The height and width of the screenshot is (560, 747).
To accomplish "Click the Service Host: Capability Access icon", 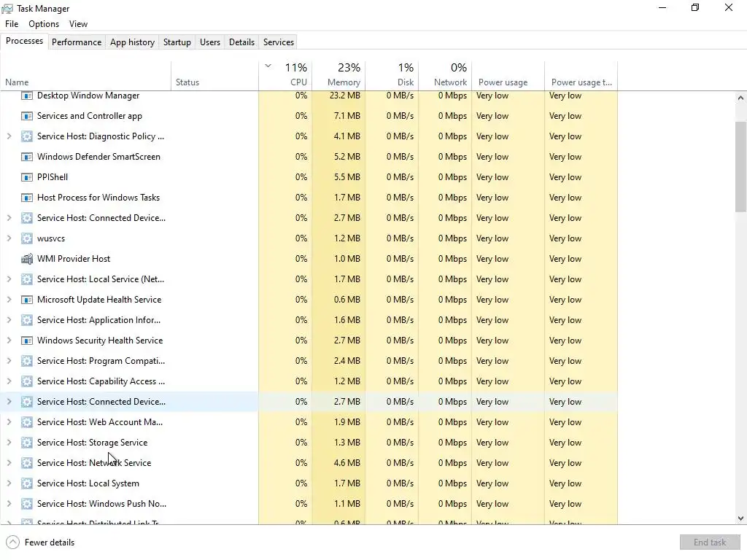I will point(27,381).
